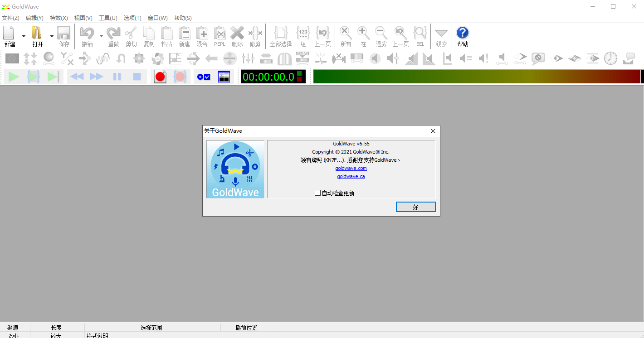Click the red record new file button

(x=160, y=77)
